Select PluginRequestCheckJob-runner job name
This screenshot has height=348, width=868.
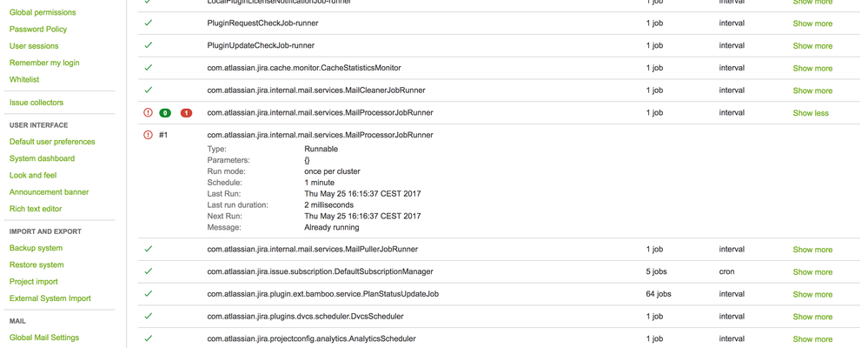tap(263, 23)
